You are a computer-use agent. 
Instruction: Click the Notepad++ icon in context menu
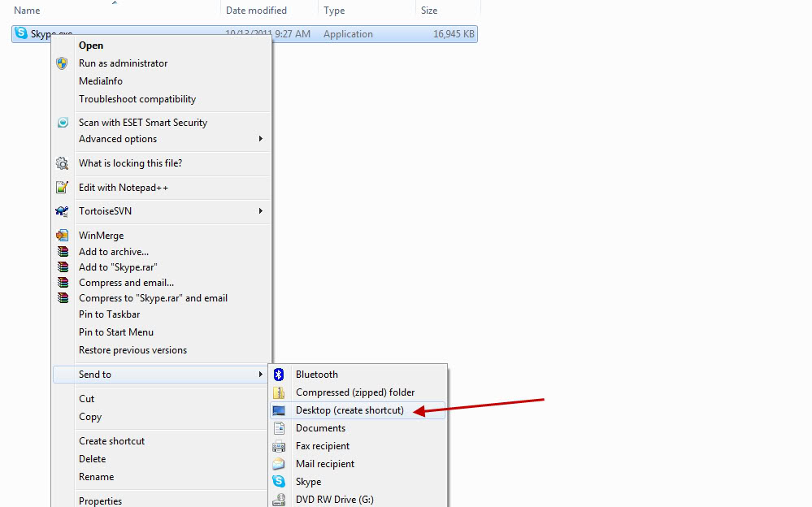[x=62, y=188]
